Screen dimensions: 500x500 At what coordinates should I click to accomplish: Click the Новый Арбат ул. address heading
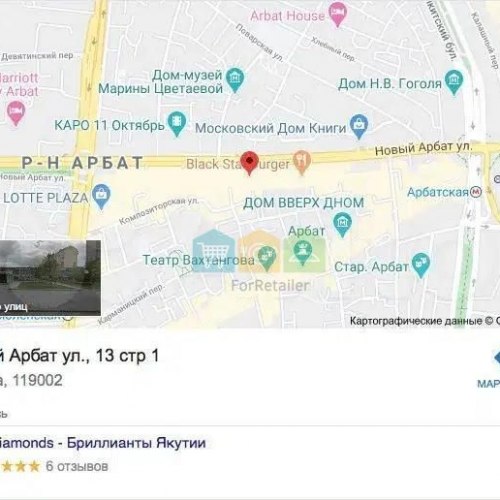(x=79, y=356)
